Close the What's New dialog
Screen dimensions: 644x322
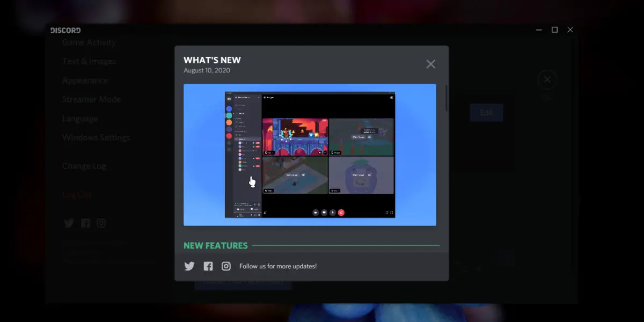tap(430, 64)
